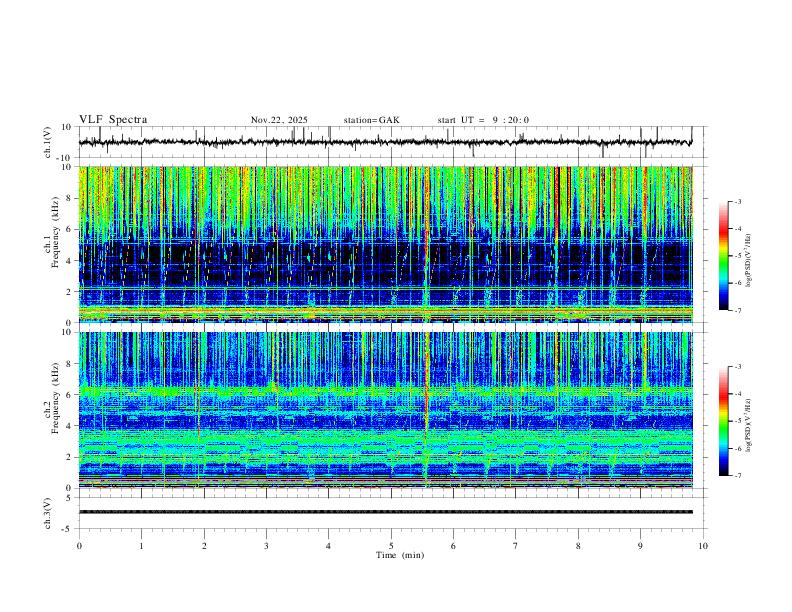Click time axis tick label "4"
Image resolution: width=792 pixels, height=612 pixels.
(329, 546)
